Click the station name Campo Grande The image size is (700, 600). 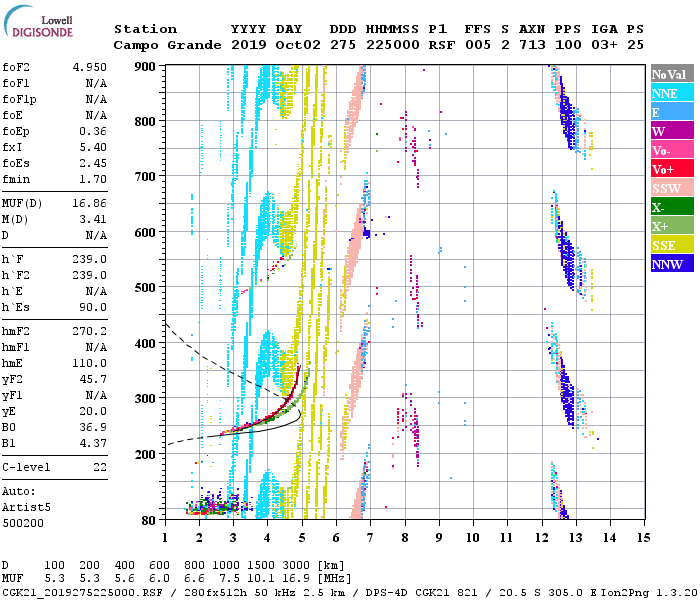[x=167, y=45]
